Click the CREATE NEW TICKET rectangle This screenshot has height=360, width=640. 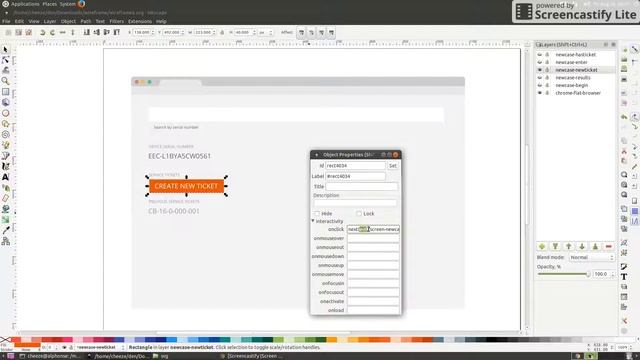point(187,186)
